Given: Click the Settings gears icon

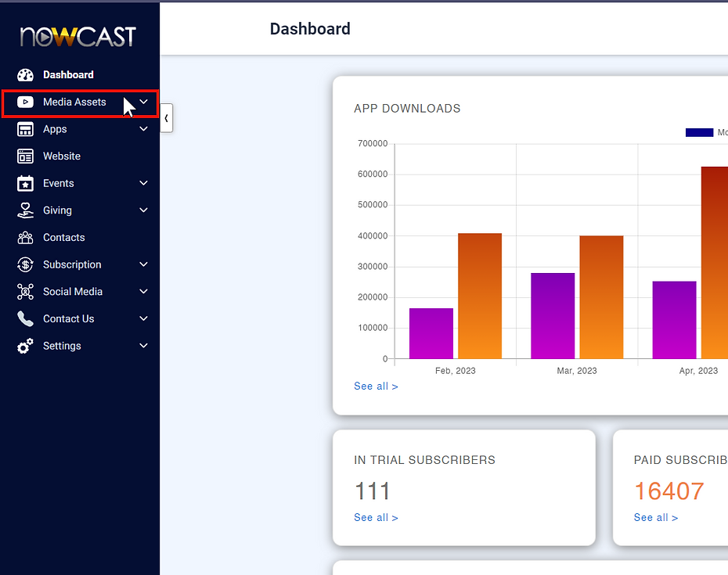Looking at the screenshot, I should (26, 346).
